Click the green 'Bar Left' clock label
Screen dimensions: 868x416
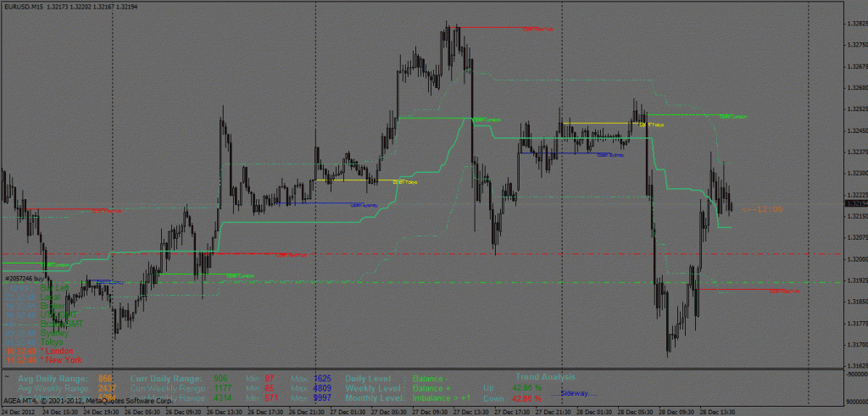click(54, 288)
